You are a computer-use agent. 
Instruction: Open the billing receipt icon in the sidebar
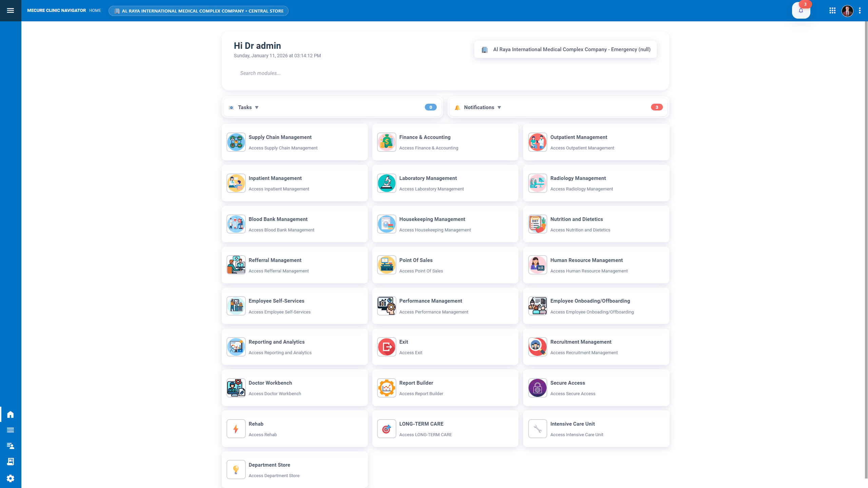(11, 462)
